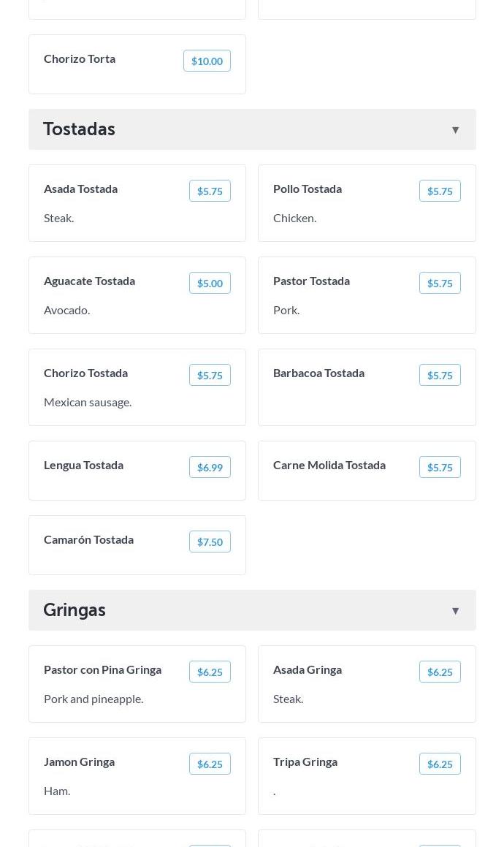Collapse the Tostadas section arrow
This screenshot has width=504, height=847.
(455, 130)
